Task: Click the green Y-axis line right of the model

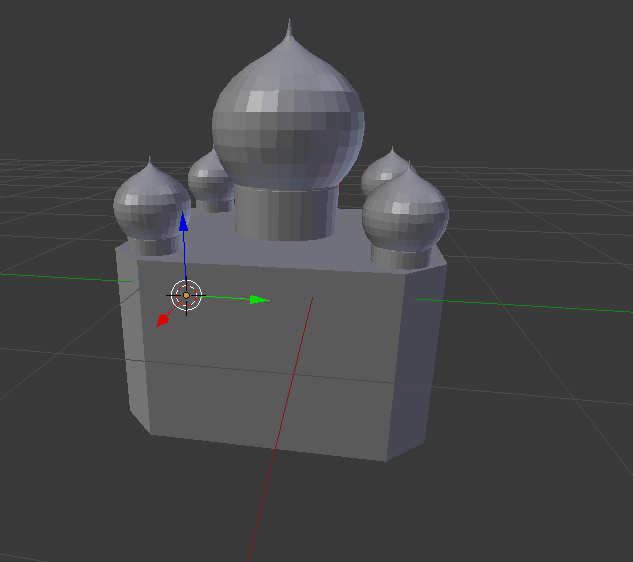Action: click(x=530, y=304)
